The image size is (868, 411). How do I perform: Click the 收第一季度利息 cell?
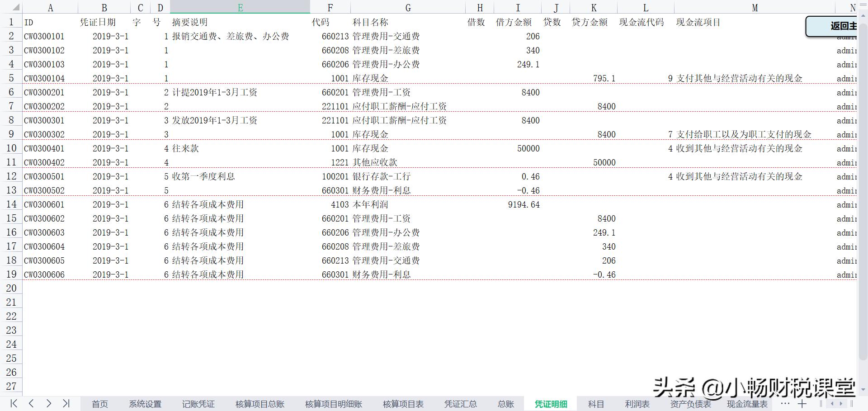coord(240,176)
